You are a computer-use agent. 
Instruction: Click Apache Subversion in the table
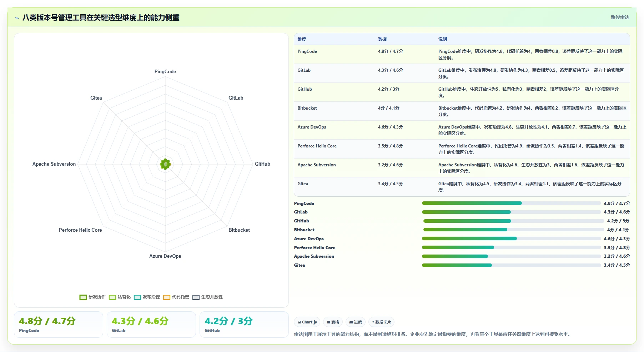pos(317,165)
